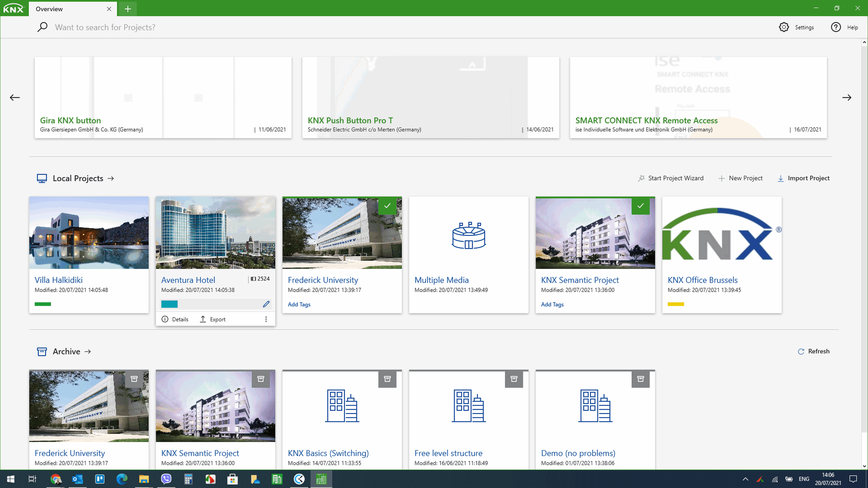Create a New Project

coord(740,178)
